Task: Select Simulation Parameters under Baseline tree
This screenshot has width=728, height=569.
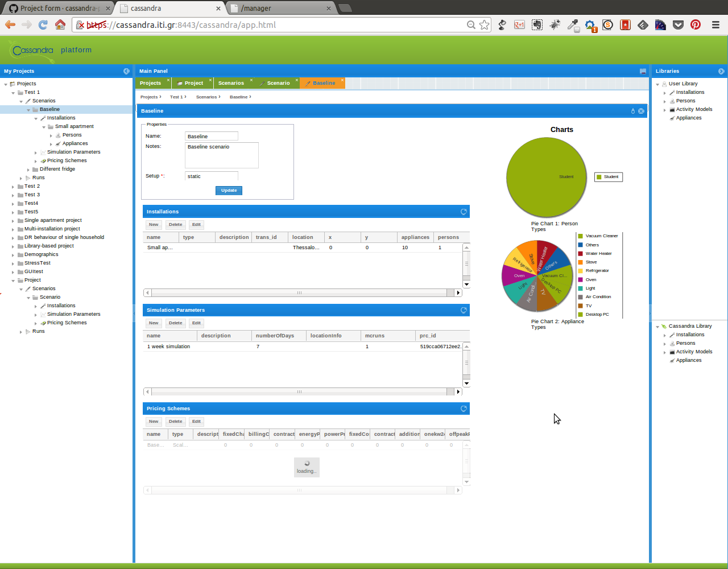Action: 73,152
